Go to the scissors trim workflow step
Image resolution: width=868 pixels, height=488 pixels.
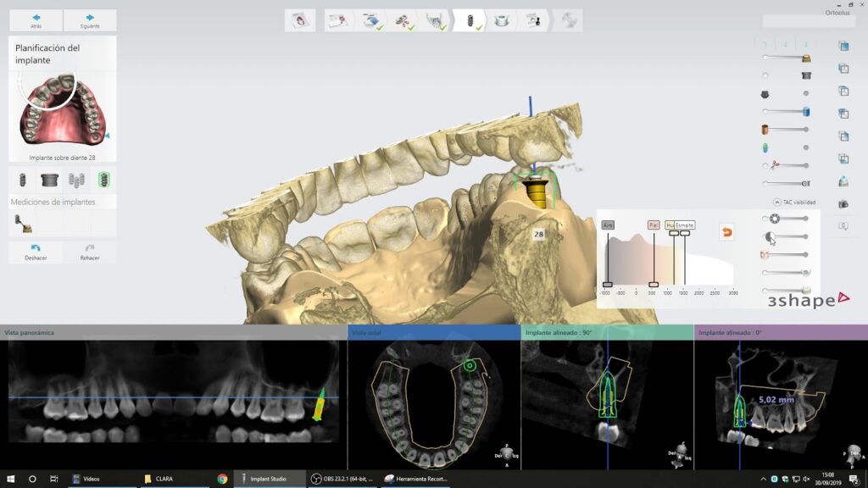pyautogui.click(x=403, y=20)
